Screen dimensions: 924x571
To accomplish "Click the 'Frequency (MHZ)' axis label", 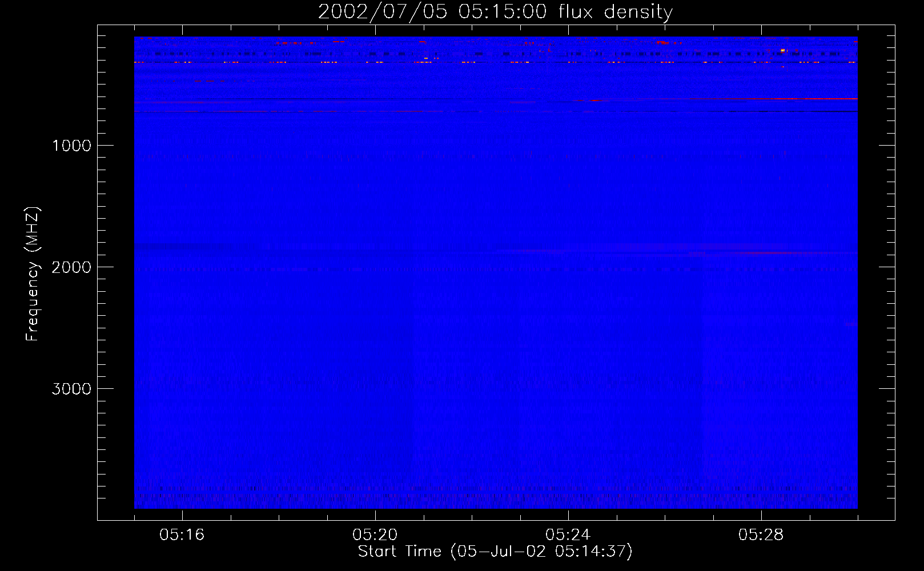I will [x=33, y=274].
